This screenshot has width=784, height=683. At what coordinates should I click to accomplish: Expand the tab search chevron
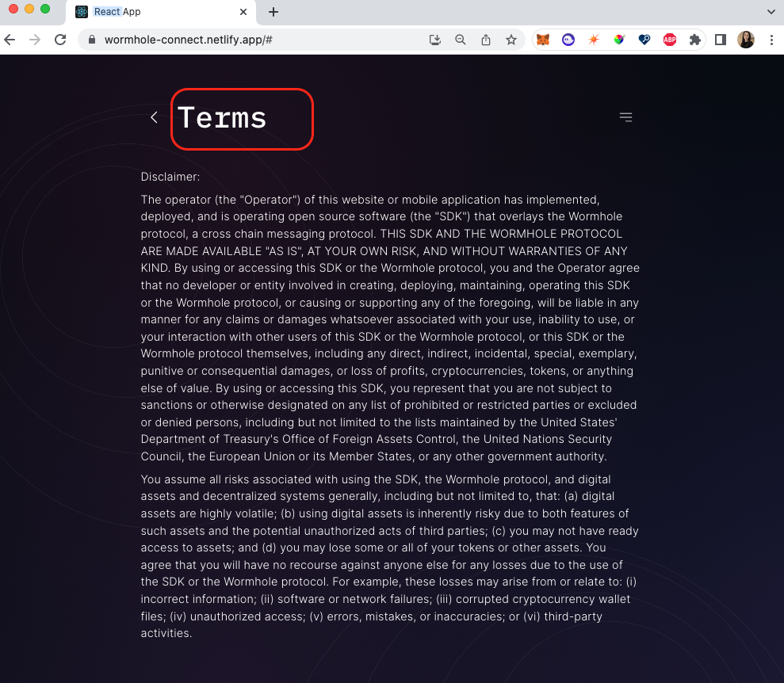[x=771, y=12]
